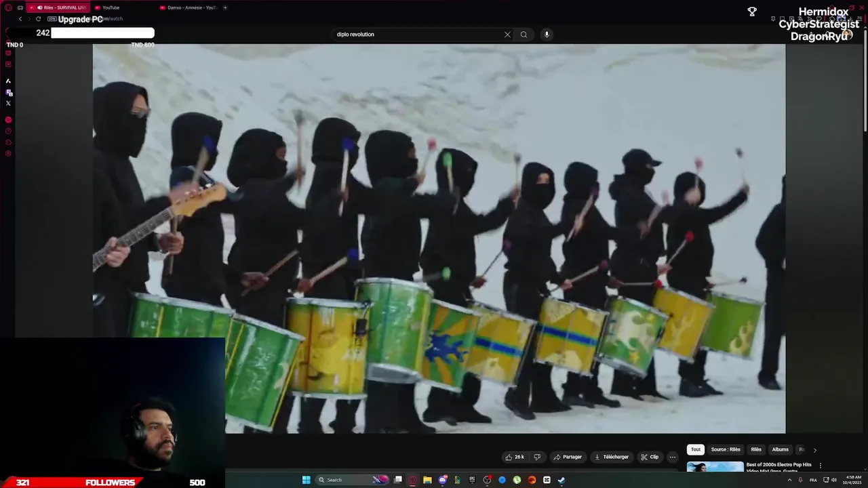Open the sidebar history clock icon
This screenshot has width=868, height=488.
click(x=8, y=131)
